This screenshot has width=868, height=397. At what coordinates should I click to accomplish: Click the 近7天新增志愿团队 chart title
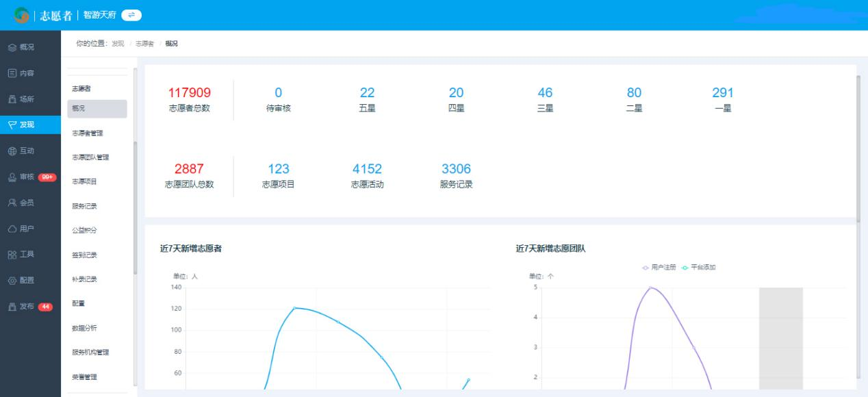(551, 249)
